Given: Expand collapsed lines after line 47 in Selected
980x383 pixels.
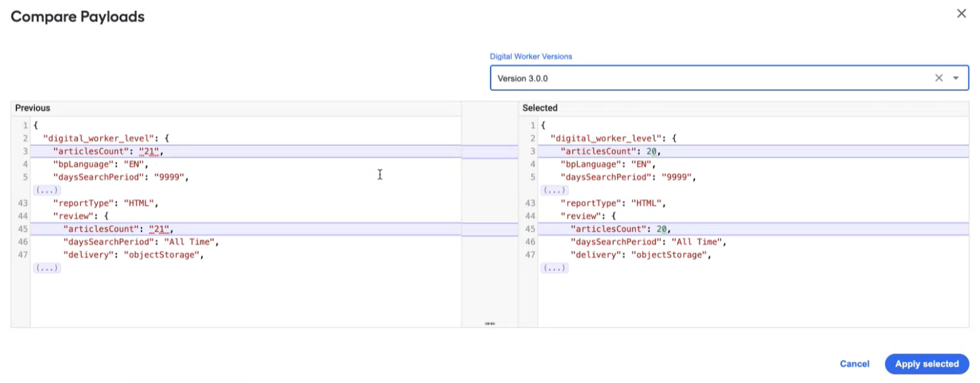Looking at the screenshot, I should tap(554, 268).
